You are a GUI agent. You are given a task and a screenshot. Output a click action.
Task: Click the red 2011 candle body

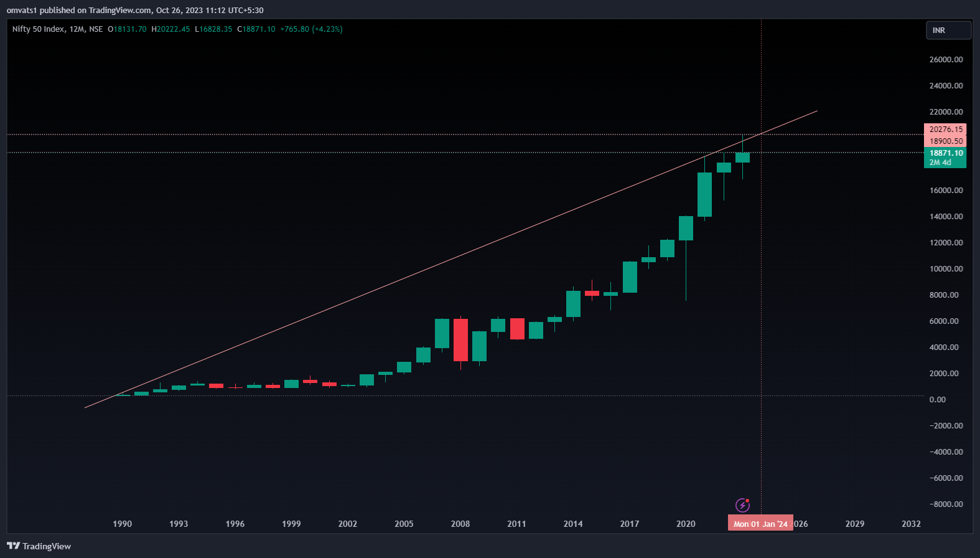click(x=517, y=329)
